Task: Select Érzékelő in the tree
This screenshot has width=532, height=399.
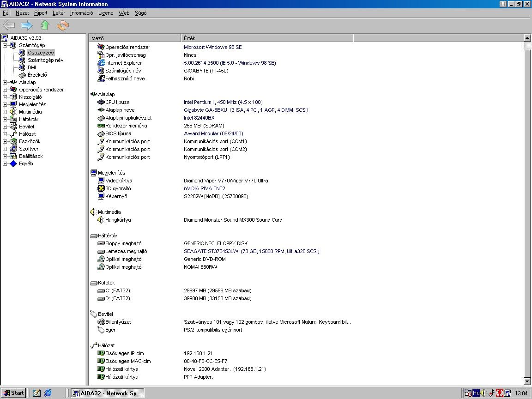Action: tap(37, 75)
